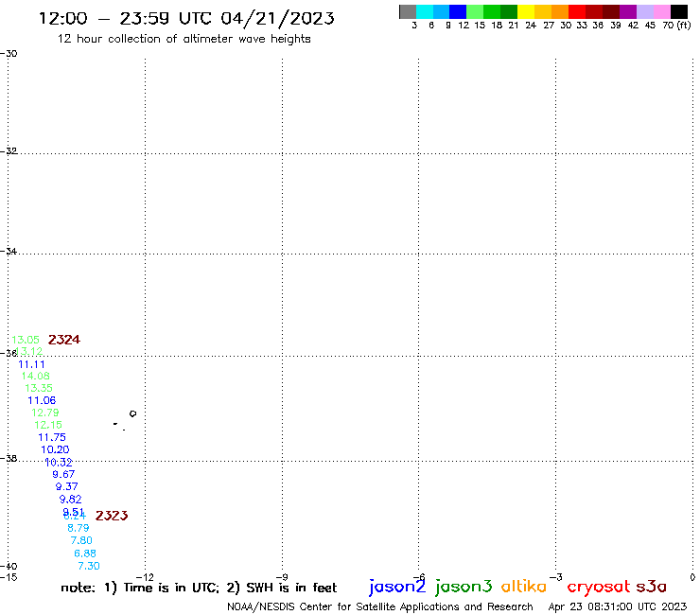Viewport: 700px width, 615px height.
Task: Click the pink swatch in the color scale
Action: tap(661, 11)
